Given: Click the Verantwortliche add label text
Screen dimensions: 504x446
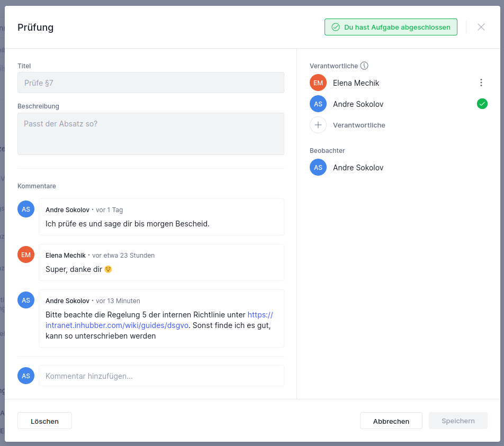Looking at the screenshot, I should click(x=359, y=125).
